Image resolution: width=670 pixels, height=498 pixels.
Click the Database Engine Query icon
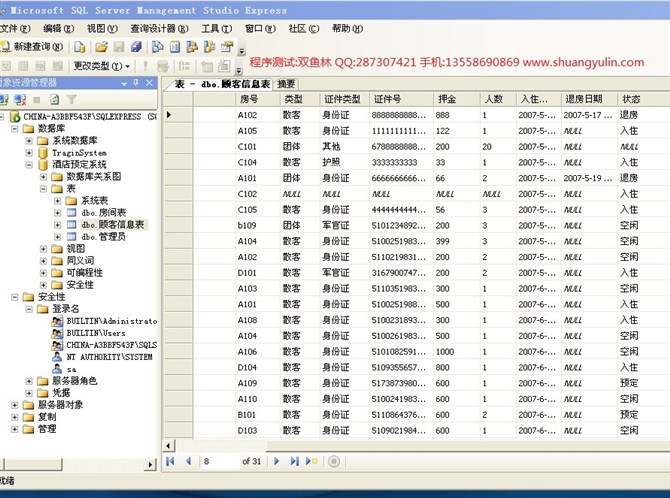click(80, 47)
